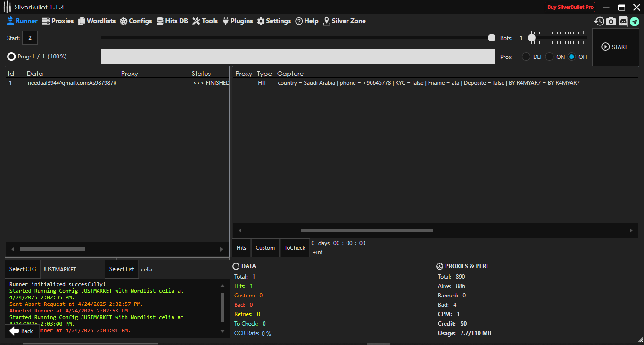644x345 pixels.
Task: Select the ON proxy radio button
Action: [550, 57]
